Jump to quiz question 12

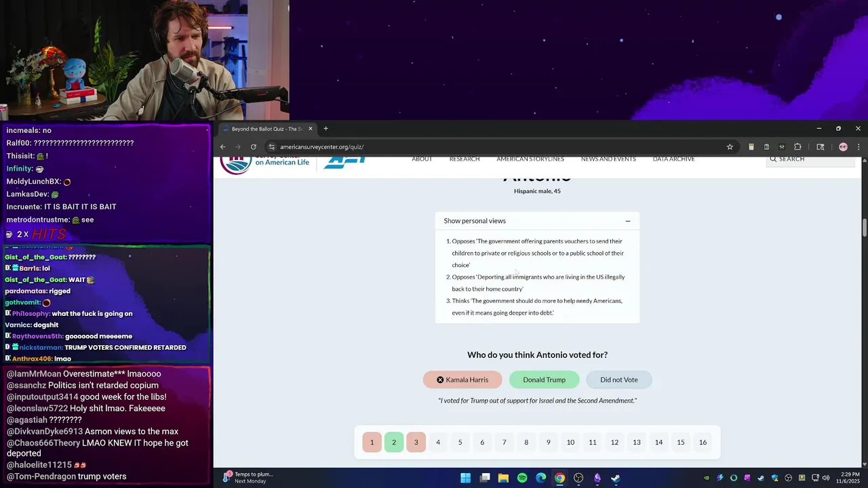click(614, 442)
